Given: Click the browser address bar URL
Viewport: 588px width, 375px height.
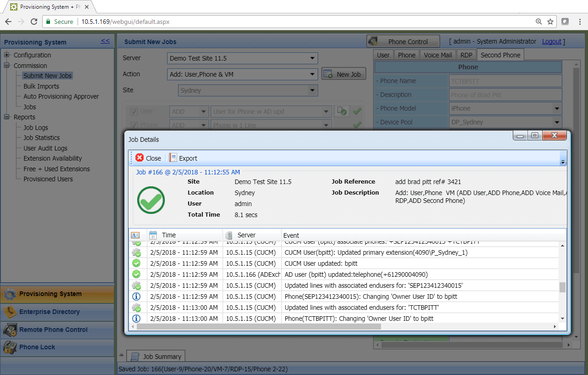Looking at the screenshot, I should [126, 22].
